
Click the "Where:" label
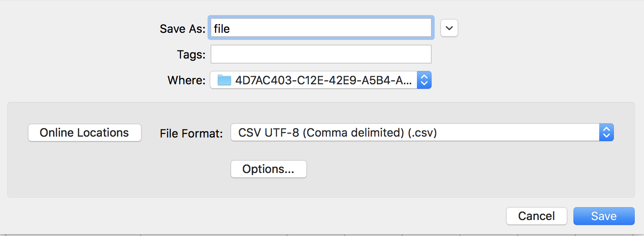click(186, 80)
